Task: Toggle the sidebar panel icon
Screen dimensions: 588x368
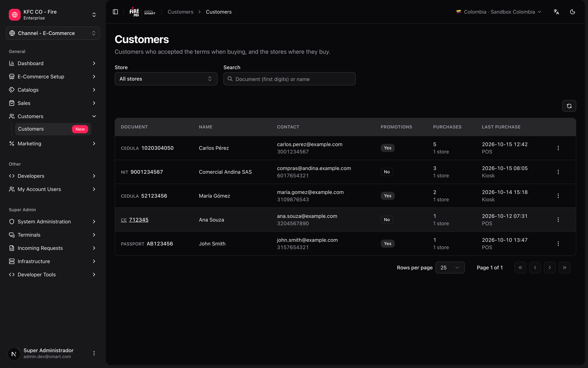Action: tap(115, 12)
